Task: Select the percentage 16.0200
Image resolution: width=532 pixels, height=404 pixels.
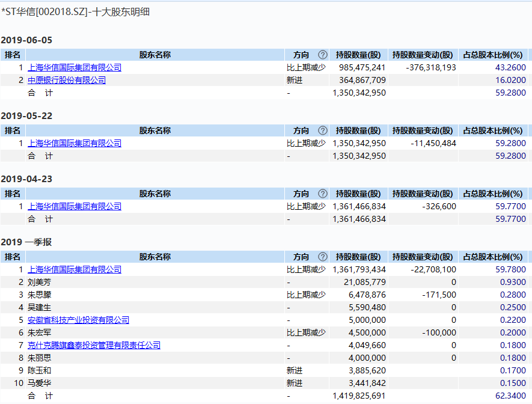Action: 510,80
